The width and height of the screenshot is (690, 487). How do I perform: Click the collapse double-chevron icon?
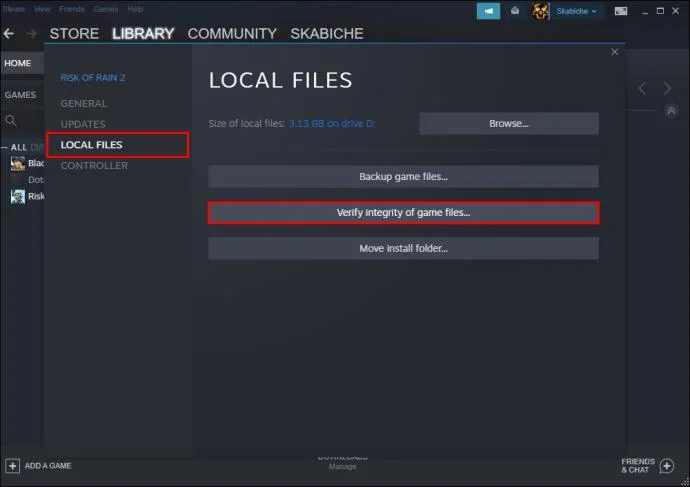click(671, 111)
